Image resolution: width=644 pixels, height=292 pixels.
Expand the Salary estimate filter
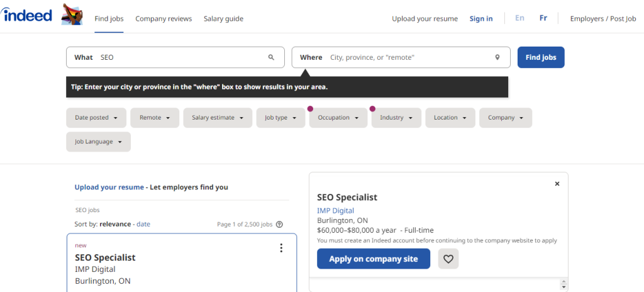[x=218, y=118]
